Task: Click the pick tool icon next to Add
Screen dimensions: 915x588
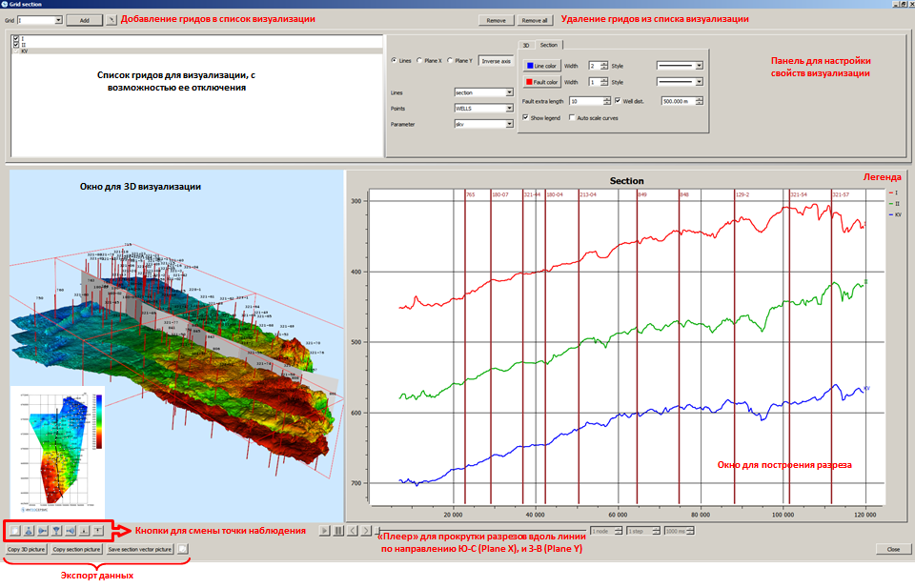Action: click(x=112, y=19)
